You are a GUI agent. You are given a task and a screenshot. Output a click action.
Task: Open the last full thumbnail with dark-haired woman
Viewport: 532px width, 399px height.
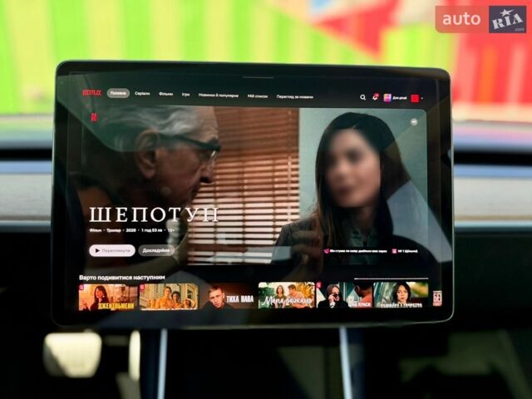pyautogui.click(x=401, y=294)
